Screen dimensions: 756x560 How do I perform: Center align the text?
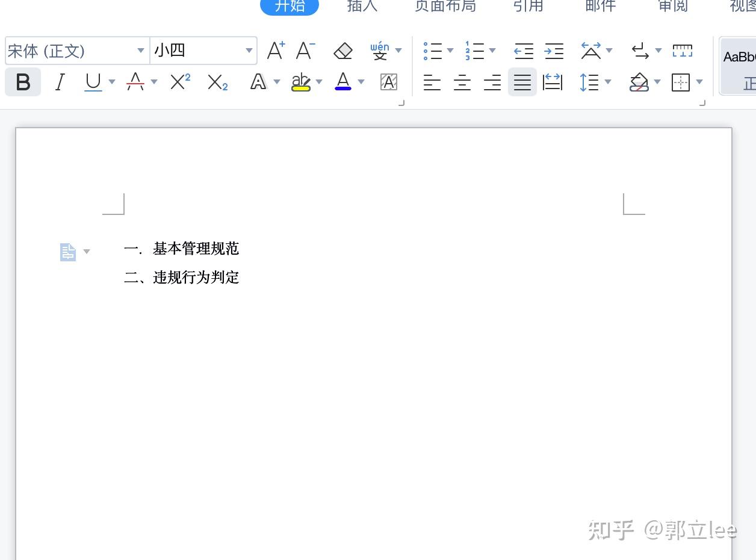(462, 82)
